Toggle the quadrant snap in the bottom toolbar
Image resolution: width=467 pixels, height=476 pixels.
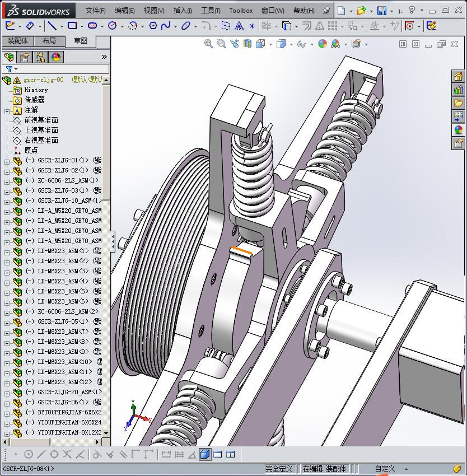click(54, 455)
